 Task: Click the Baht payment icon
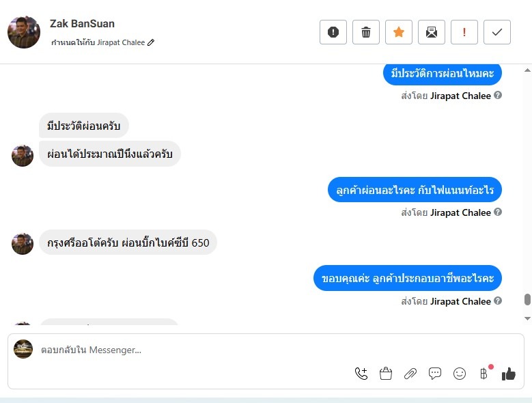tap(484, 374)
